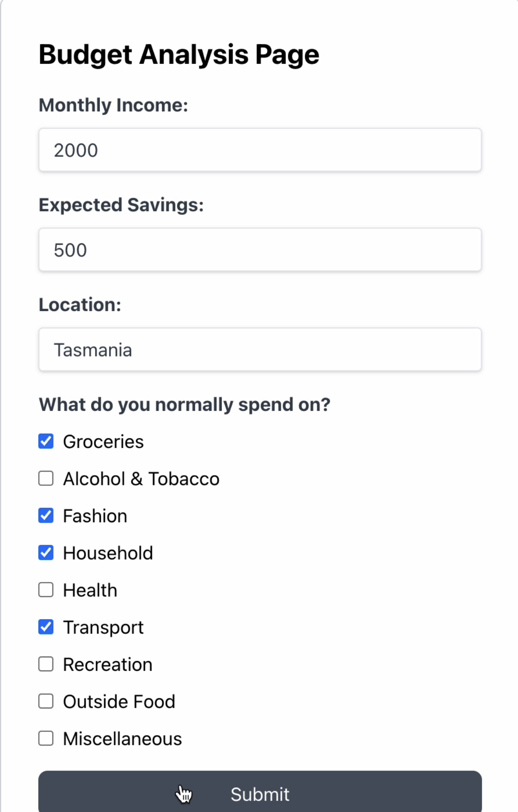Click the 'Budget Analysis Page' heading

(x=179, y=55)
